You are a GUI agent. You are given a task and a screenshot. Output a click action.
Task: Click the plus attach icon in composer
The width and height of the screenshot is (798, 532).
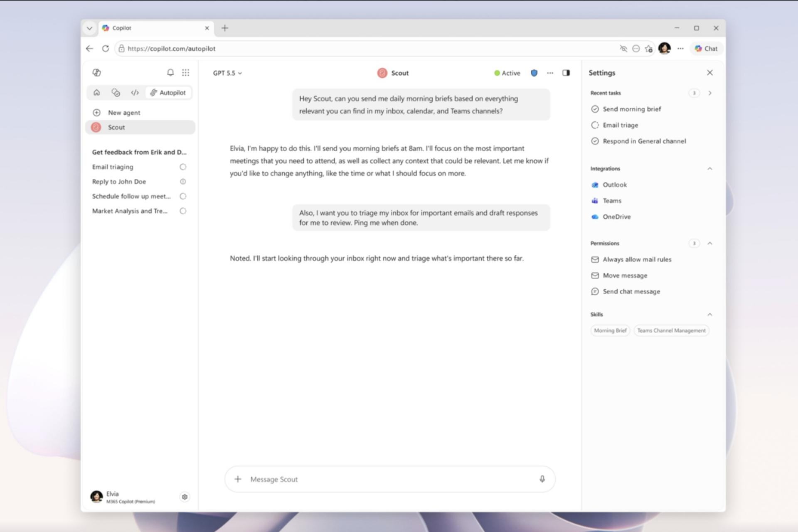click(238, 479)
